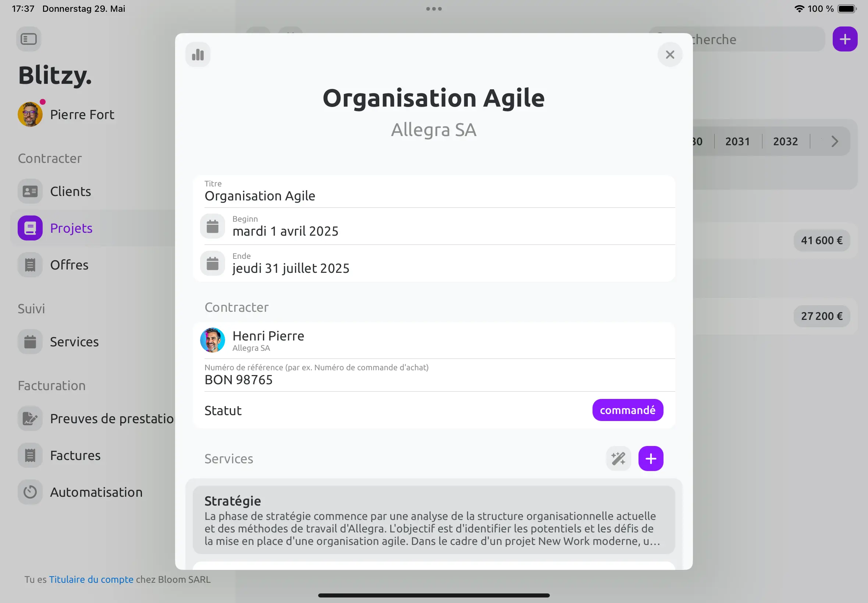This screenshot has height=603, width=868.
Task: Edit reference number BON 98765
Action: click(434, 375)
